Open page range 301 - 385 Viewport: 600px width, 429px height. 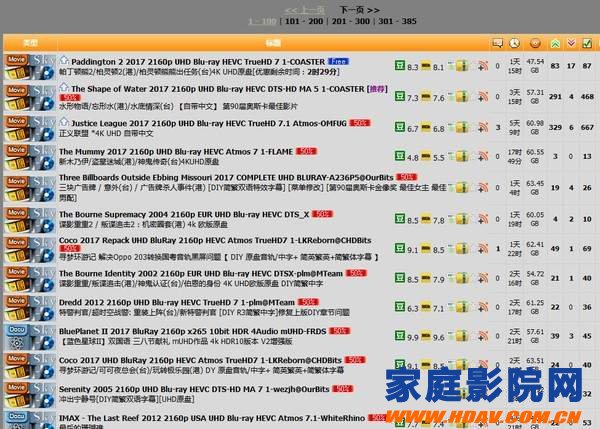[397, 21]
